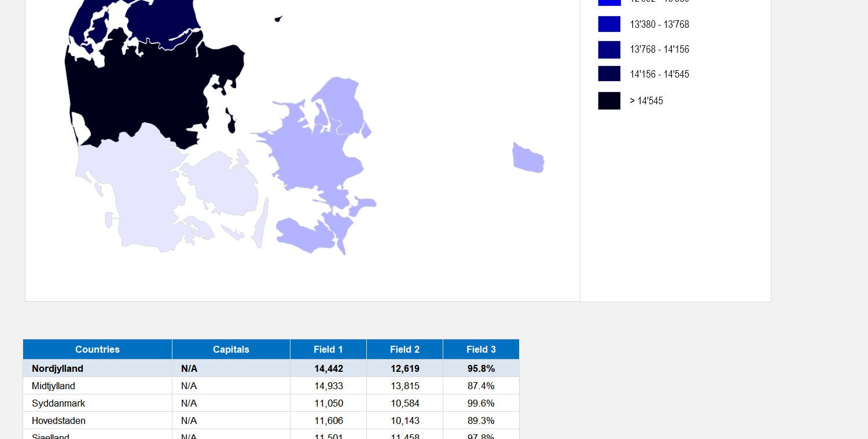Click the legend swatch for 14'156 - 14'545
Screen dimensions: 868x439
[x=609, y=74]
